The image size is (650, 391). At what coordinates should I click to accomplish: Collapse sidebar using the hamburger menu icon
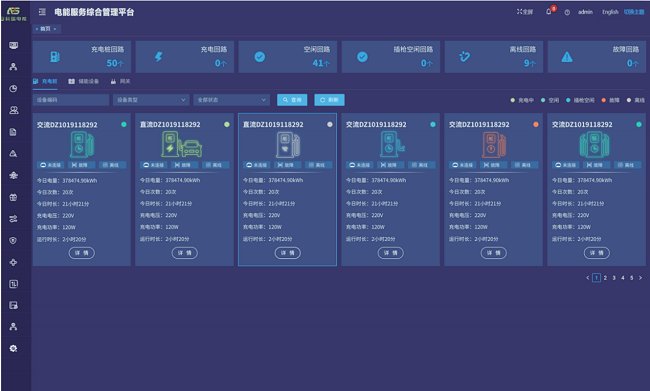click(x=42, y=12)
